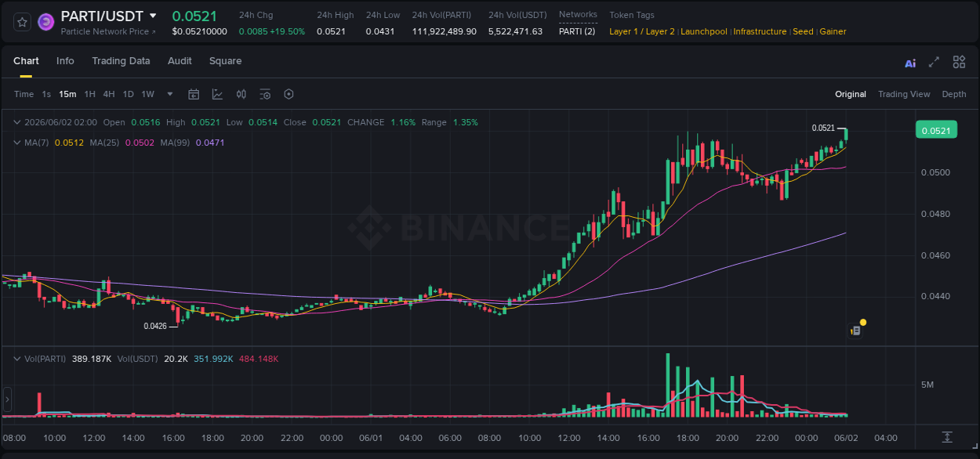Open the Audit tab
This screenshot has height=459, width=980.
(180, 61)
